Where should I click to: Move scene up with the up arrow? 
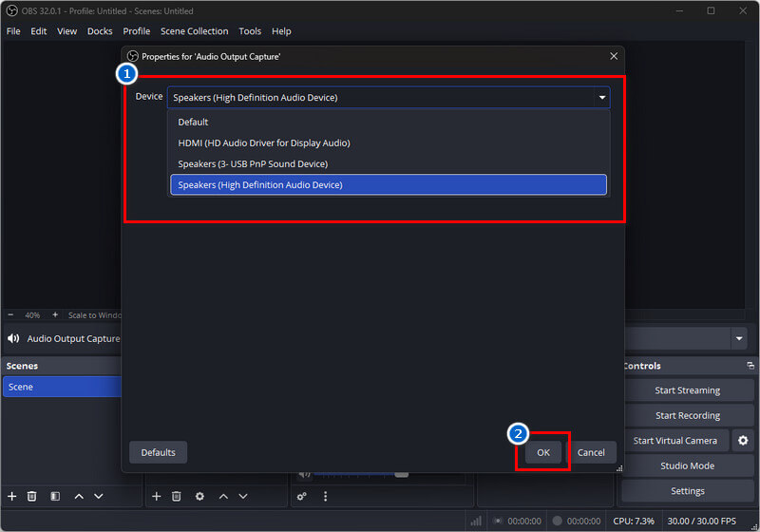pyautogui.click(x=79, y=496)
